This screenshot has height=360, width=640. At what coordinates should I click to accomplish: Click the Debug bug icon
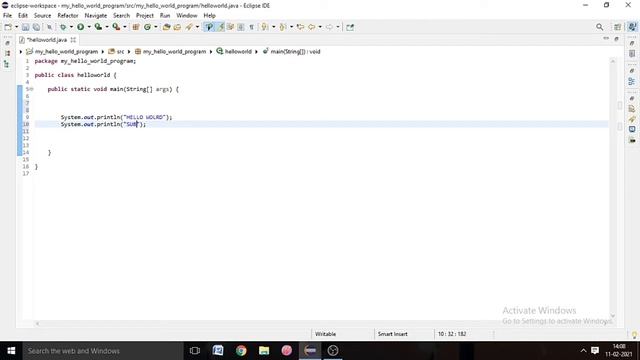63,27
